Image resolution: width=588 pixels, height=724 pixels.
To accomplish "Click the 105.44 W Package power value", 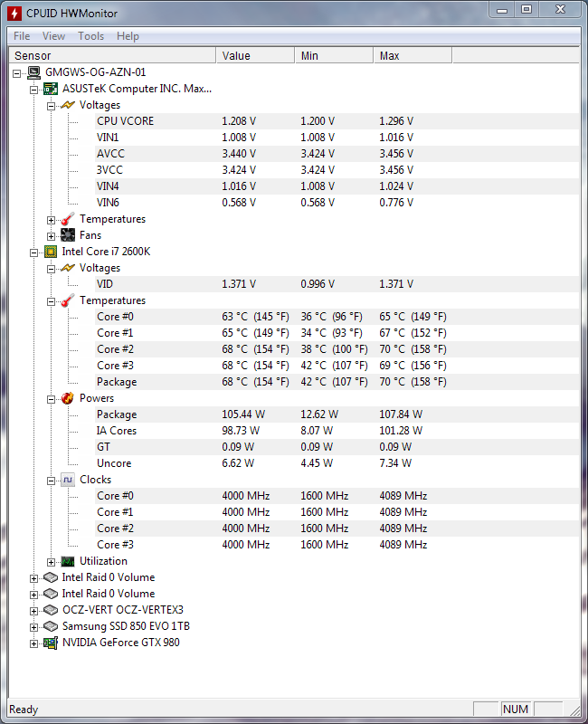I will [243, 414].
